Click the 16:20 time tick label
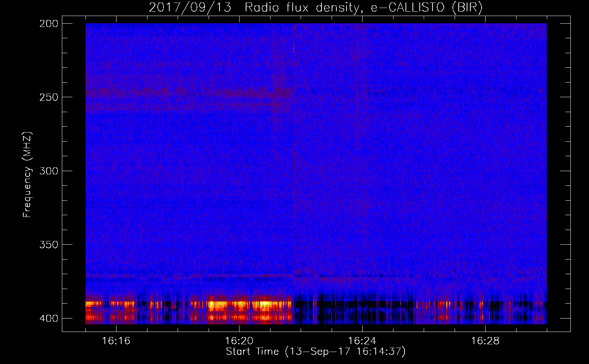The height and width of the screenshot is (364, 589). coord(239,341)
